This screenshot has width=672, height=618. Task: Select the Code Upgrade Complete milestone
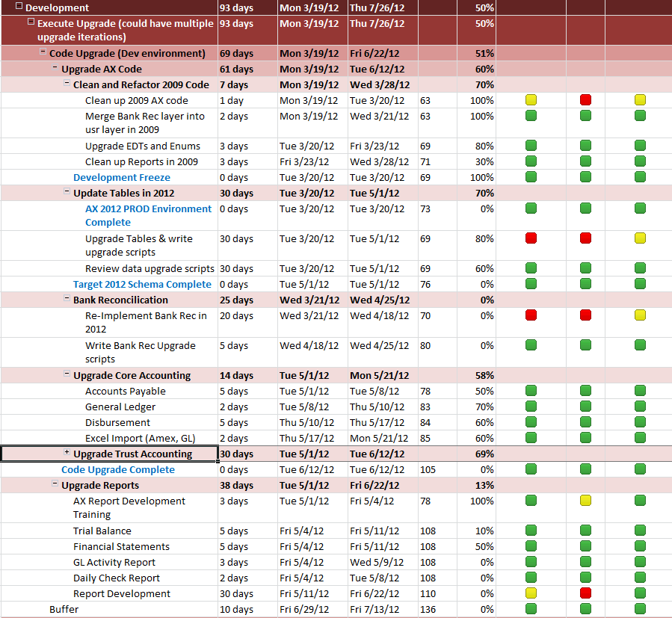click(118, 470)
